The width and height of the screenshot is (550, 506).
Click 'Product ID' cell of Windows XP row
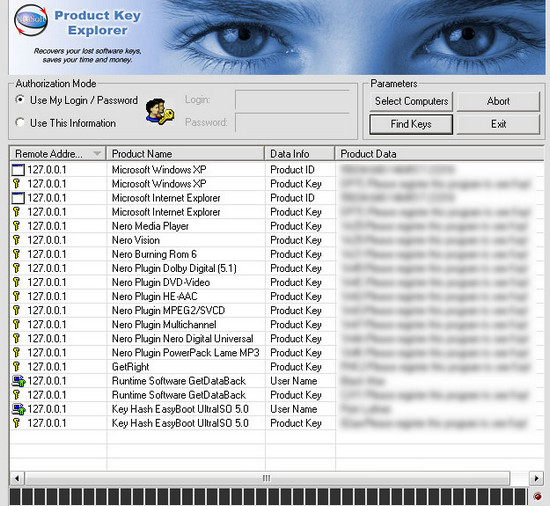[x=292, y=170]
